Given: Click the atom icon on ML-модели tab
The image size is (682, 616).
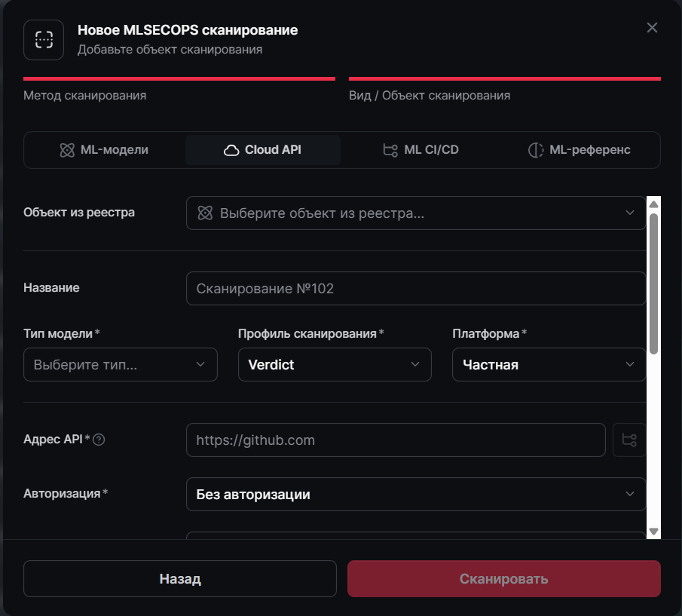Looking at the screenshot, I should point(67,151).
